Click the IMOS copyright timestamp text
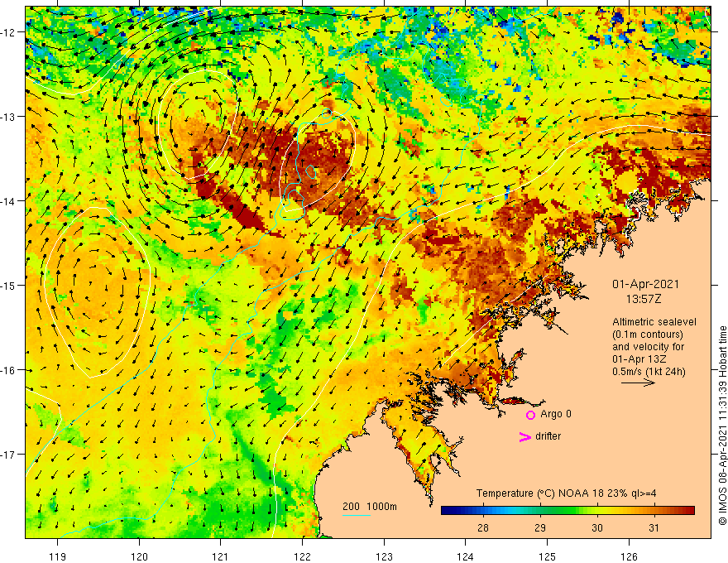The width and height of the screenshot is (728, 563). 722,426
